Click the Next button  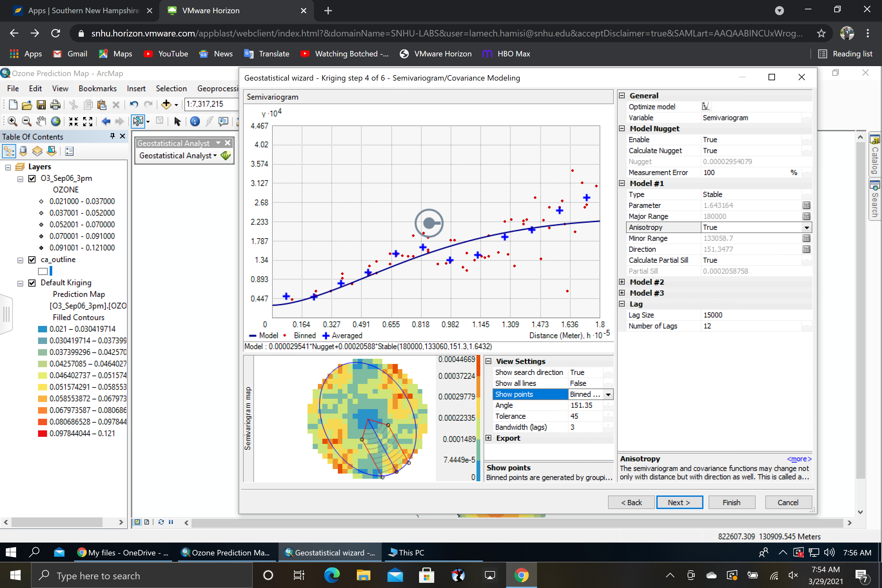(679, 503)
